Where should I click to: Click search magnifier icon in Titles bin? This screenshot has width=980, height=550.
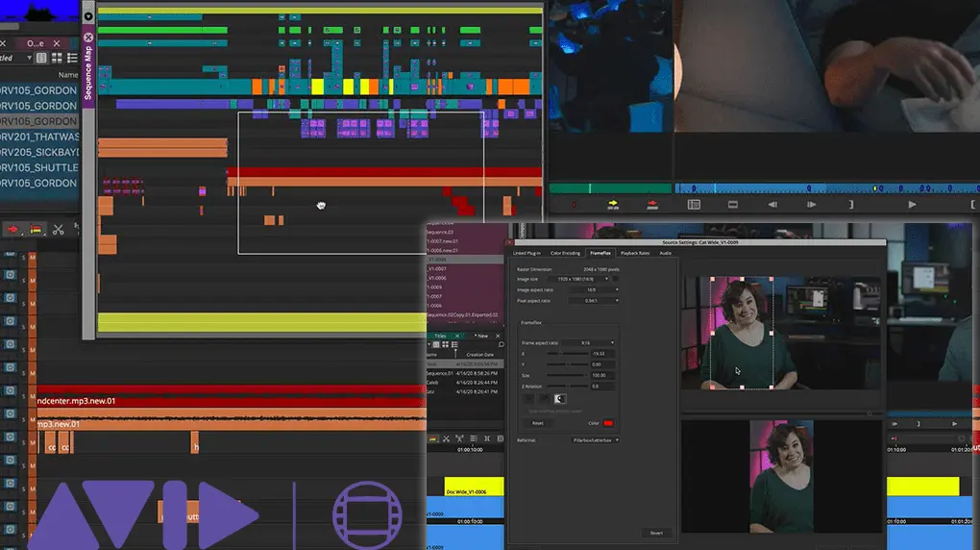coord(501,345)
